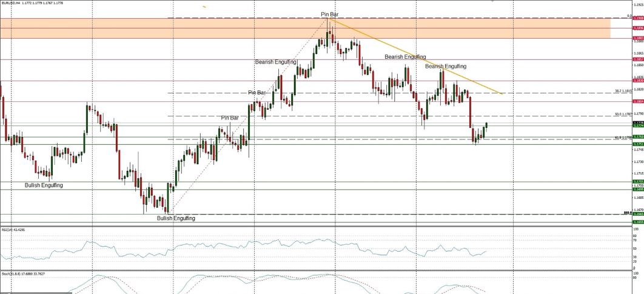Click the red 1.1804 price tag

click(x=638, y=101)
